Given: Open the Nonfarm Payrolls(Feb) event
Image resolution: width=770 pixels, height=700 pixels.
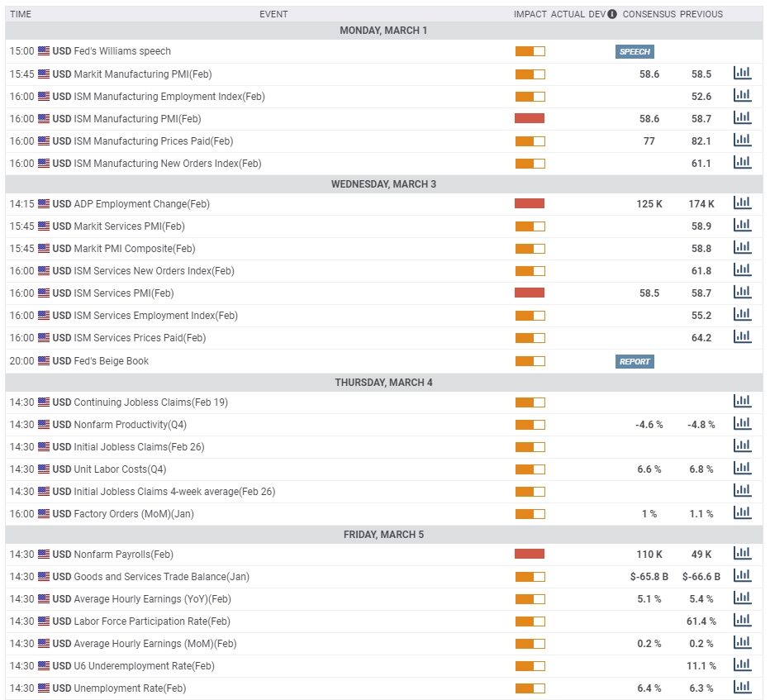Looking at the screenshot, I should coord(123,555).
